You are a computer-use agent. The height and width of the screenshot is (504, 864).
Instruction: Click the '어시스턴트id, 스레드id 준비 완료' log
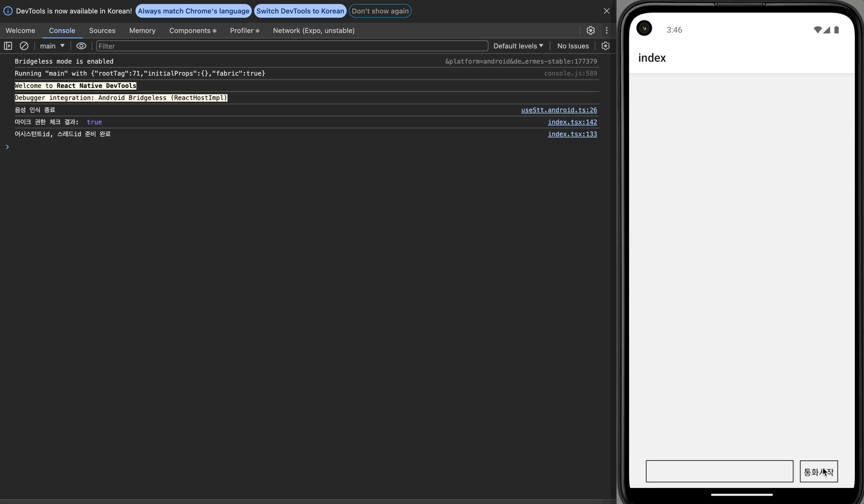[x=62, y=134]
